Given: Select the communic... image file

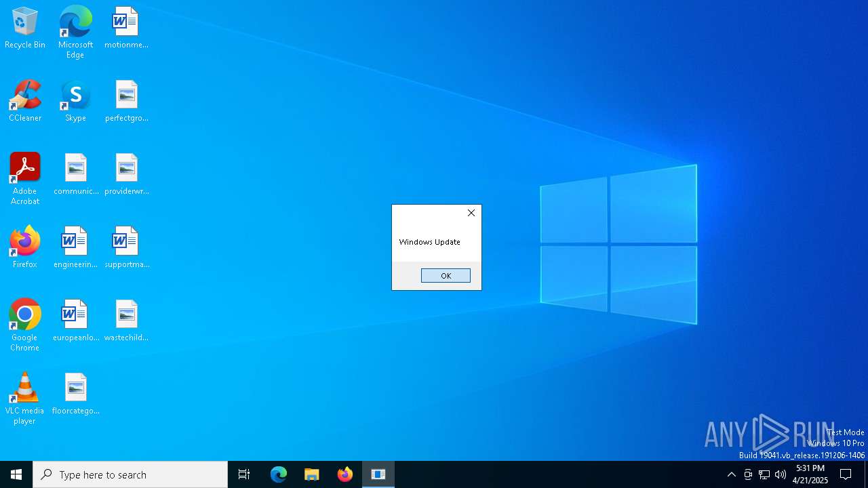Looking at the screenshot, I should (x=75, y=174).
